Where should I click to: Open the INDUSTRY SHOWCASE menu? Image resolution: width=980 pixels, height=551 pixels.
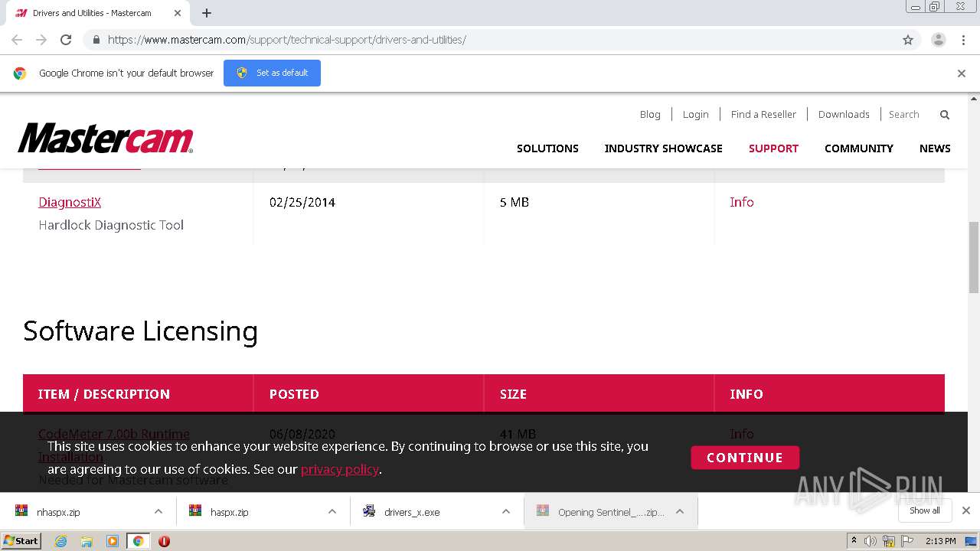tap(664, 148)
